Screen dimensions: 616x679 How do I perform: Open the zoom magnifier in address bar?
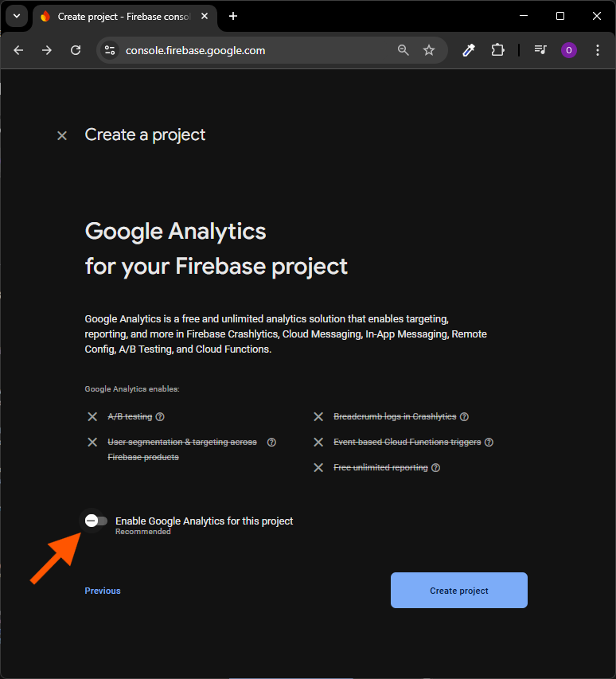point(403,50)
